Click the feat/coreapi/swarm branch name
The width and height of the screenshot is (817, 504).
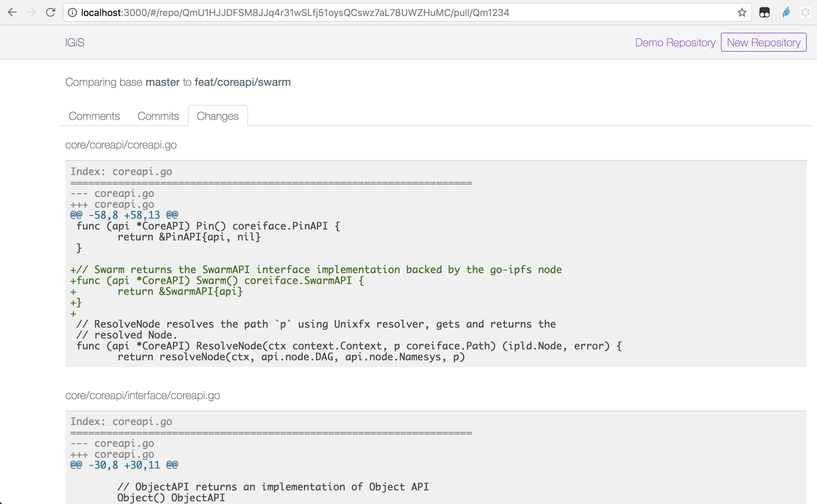pos(243,82)
